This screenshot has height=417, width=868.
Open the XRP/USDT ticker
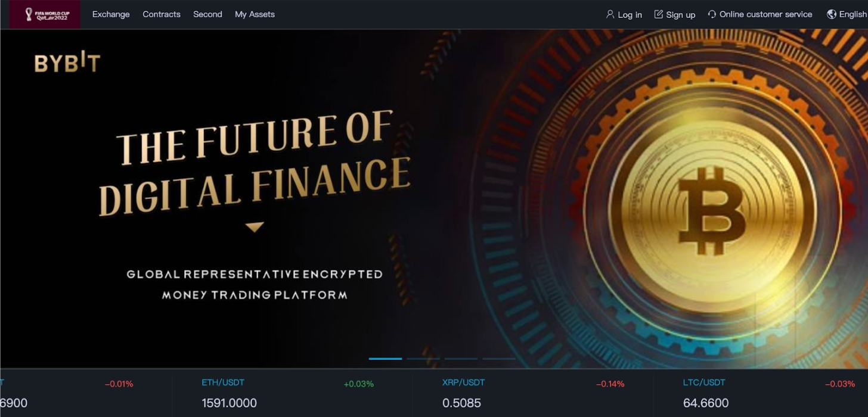[463, 382]
